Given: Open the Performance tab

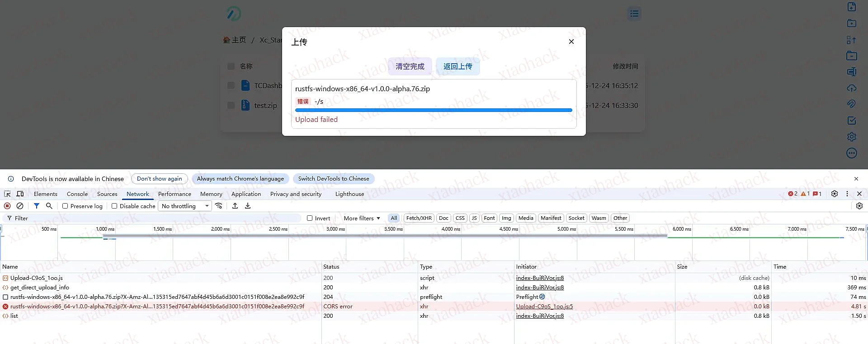Looking at the screenshot, I should (175, 194).
